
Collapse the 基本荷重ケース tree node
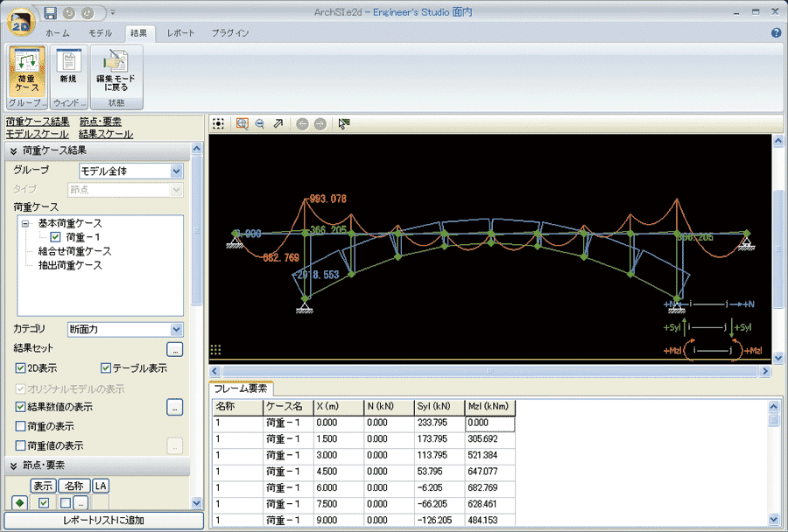25,223
